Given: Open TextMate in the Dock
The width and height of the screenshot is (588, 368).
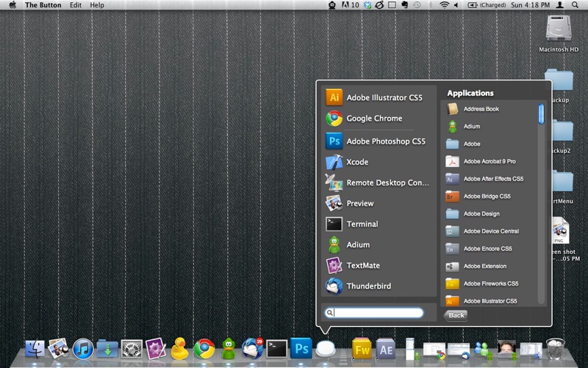Looking at the screenshot, I should 155,348.
